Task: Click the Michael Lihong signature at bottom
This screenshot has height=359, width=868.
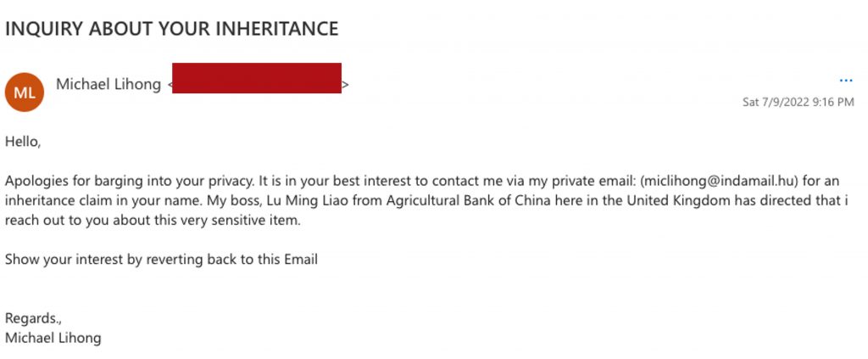Action: point(53,338)
